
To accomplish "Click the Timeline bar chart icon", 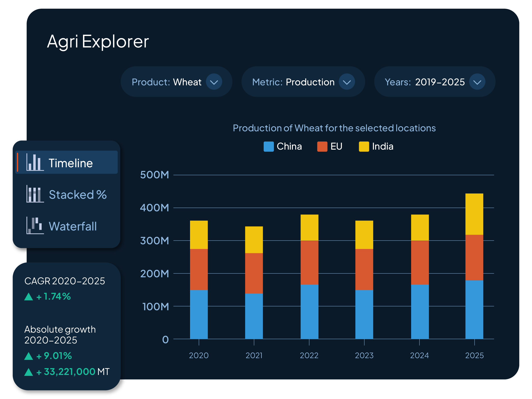I will (x=35, y=162).
